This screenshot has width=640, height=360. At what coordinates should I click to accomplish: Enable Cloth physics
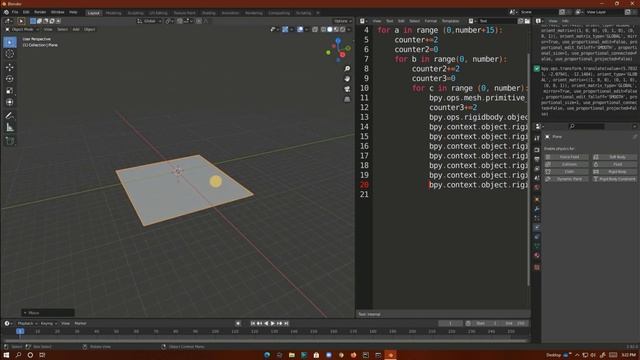(567, 171)
